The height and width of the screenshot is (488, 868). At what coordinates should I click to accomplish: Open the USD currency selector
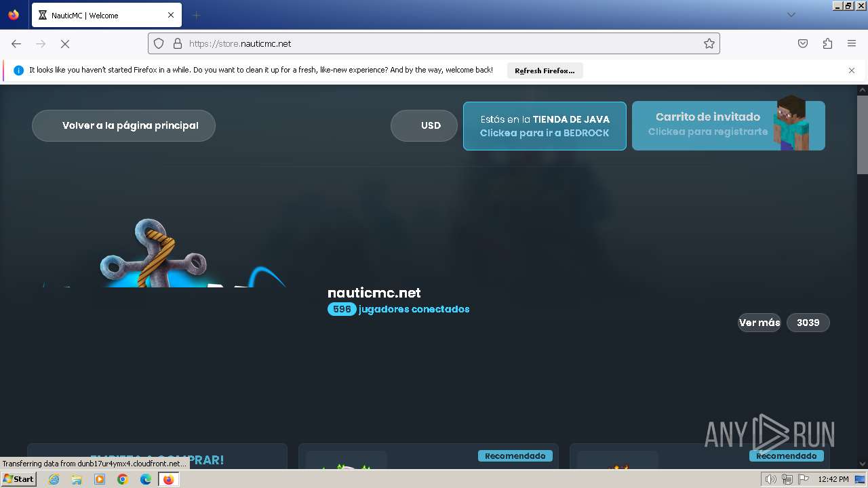[424, 125]
